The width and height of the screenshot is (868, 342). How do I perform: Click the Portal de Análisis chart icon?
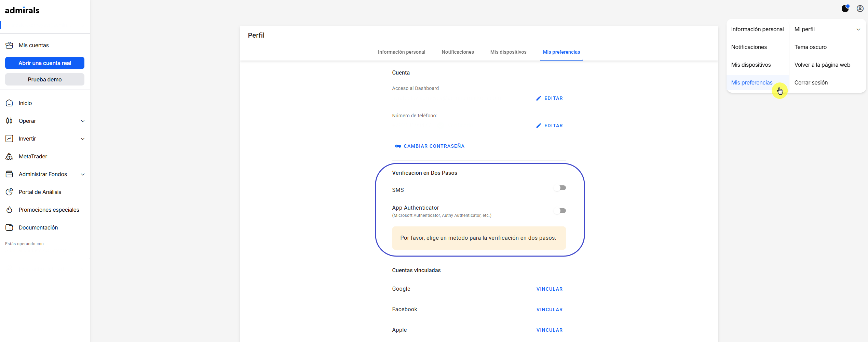tap(9, 192)
